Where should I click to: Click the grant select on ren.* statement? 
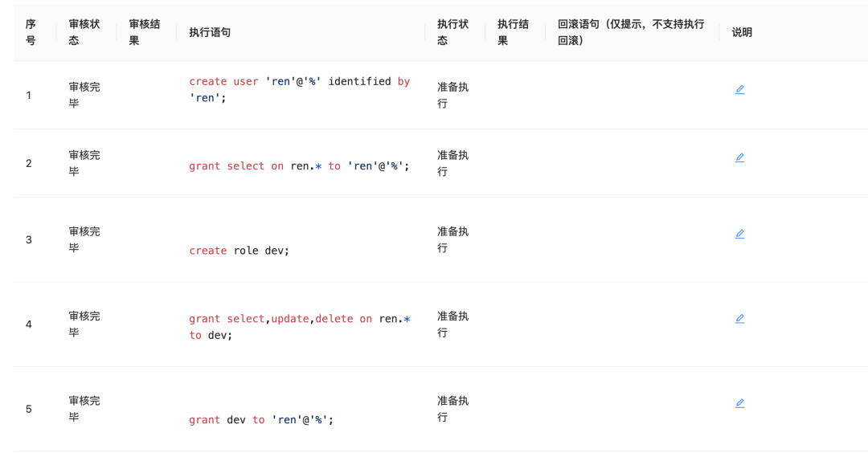[299, 166]
